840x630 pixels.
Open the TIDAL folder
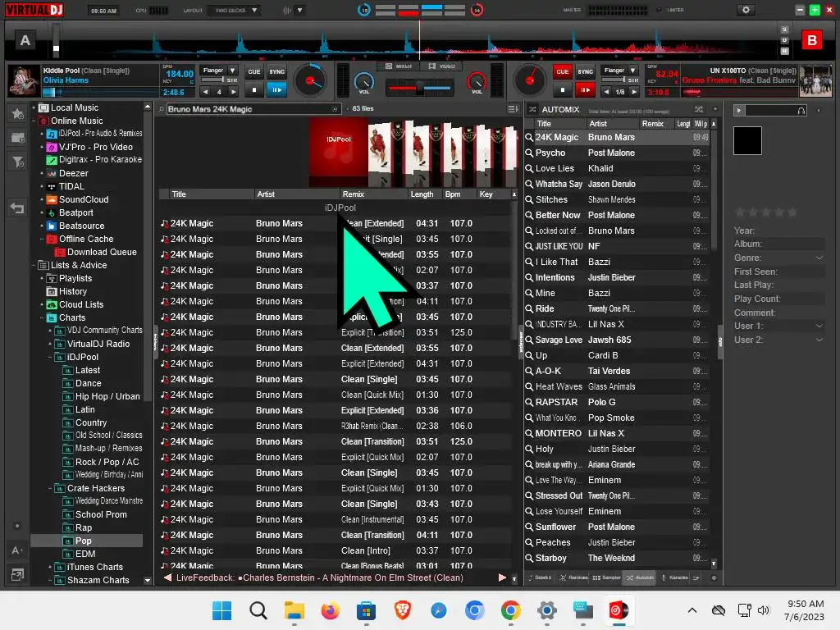pyautogui.click(x=71, y=186)
